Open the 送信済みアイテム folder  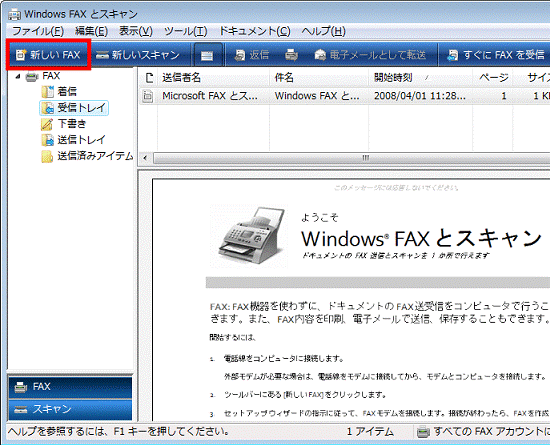click(x=87, y=156)
